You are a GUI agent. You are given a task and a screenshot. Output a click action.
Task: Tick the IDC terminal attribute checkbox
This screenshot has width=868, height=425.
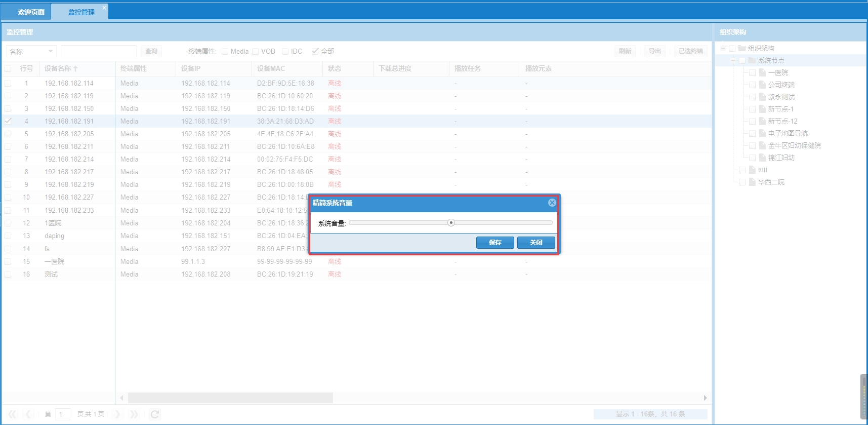click(285, 51)
